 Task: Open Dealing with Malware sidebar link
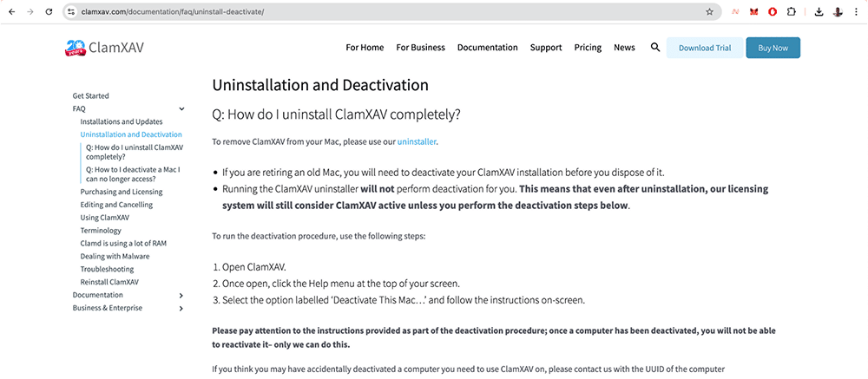115,256
